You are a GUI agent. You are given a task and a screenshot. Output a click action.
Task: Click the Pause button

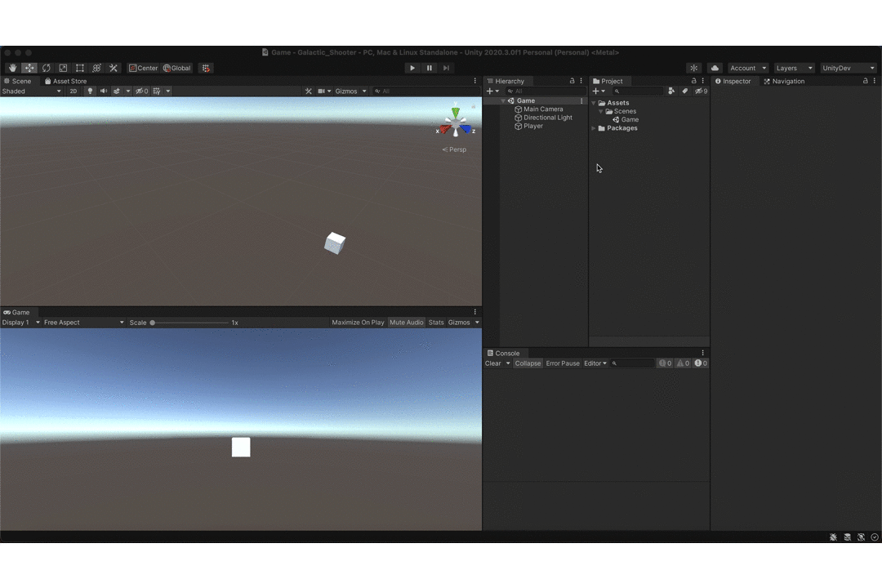[x=430, y=68]
